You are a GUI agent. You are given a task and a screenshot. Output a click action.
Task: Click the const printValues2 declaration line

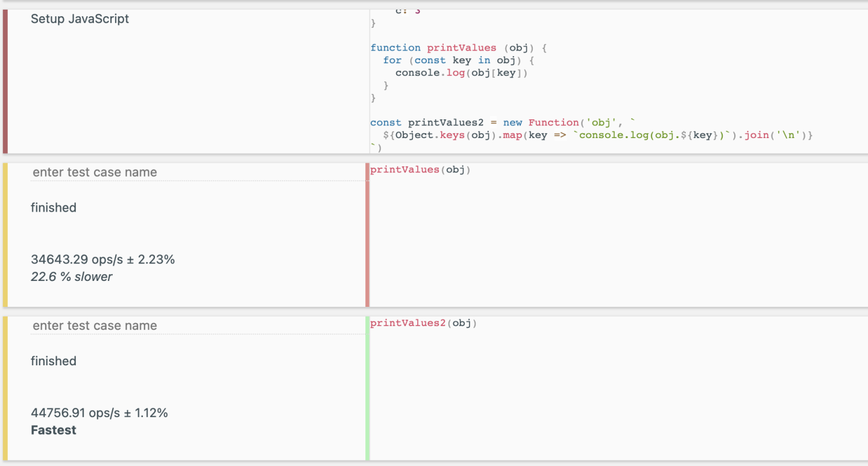click(503, 122)
